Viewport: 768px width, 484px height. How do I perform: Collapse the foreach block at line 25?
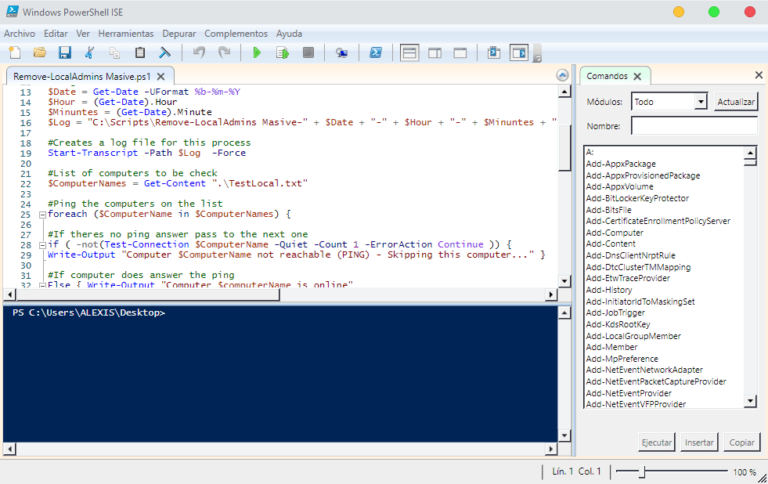click(42, 215)
